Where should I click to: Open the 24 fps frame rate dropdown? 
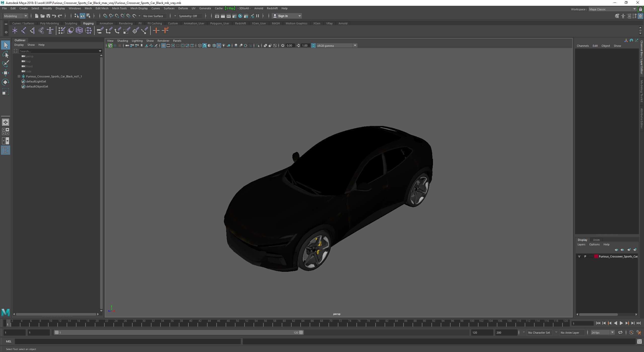pos(602,332)
